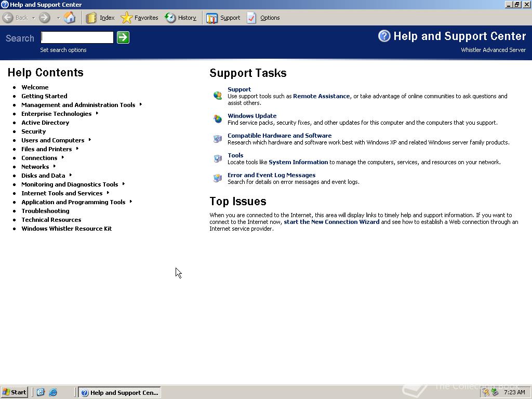This screenshot has width=532, height=399.
Task: Click the Tools task icon
Action: (218, 158)
